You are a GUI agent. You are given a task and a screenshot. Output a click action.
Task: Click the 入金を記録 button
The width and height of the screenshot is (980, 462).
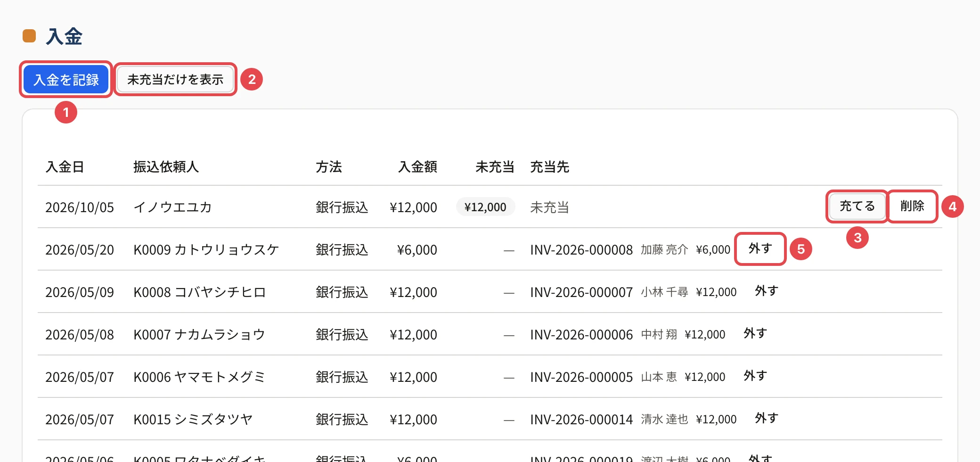click(x=66, y=79)
